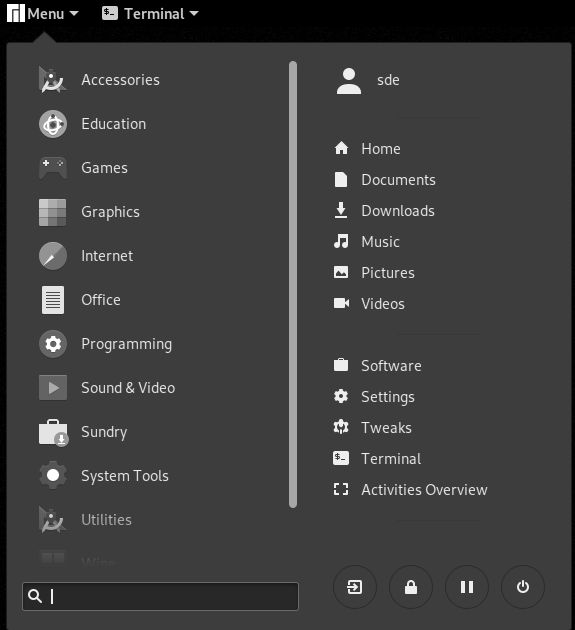Image resolution: width=575 pixels, height=630 pixels.
Task: Select the Programming gear icon
Action: coord(53,344)
